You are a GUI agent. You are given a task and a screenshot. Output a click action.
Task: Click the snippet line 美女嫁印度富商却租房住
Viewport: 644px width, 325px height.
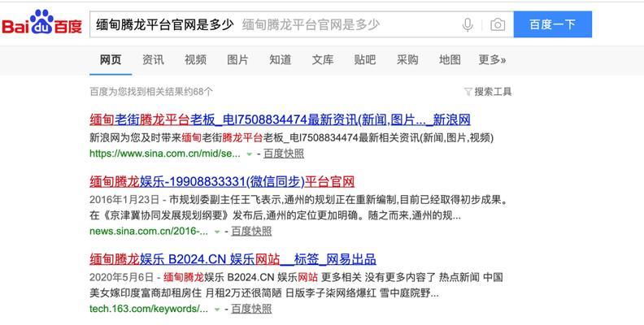click(x=264, y=293)
